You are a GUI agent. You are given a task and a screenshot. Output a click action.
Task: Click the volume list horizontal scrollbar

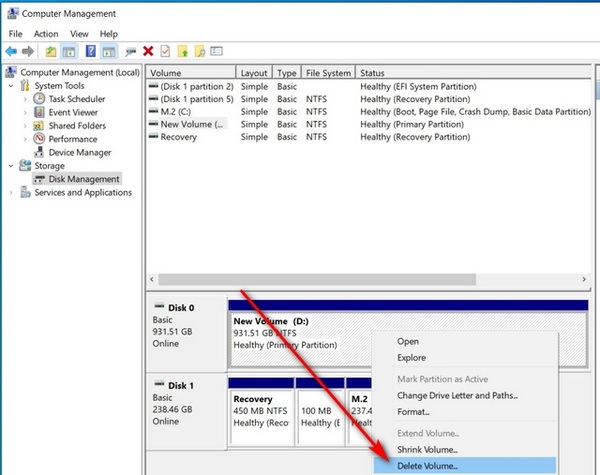[x=368, y=279]
